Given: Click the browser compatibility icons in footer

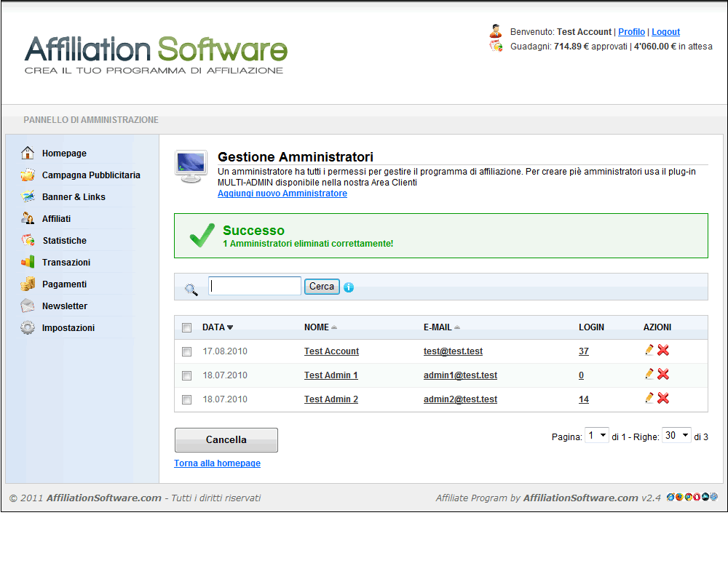Looking at the screenshot, I should [692, 497].
